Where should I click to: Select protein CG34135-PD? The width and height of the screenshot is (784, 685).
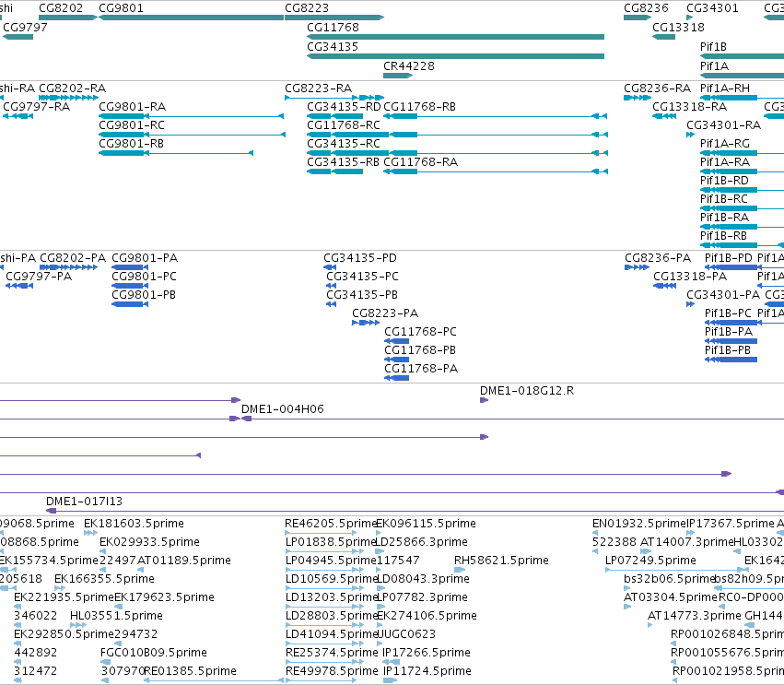click(330, 267)
